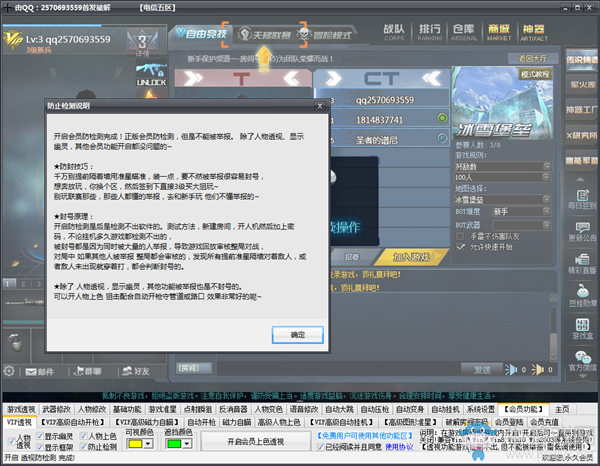Click 确定 in 防止检测说明 dialog

[x=298, y=335]
